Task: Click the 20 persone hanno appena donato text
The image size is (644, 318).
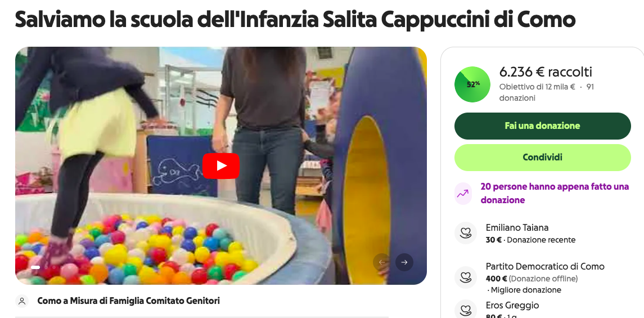Action: coord(555,193)
